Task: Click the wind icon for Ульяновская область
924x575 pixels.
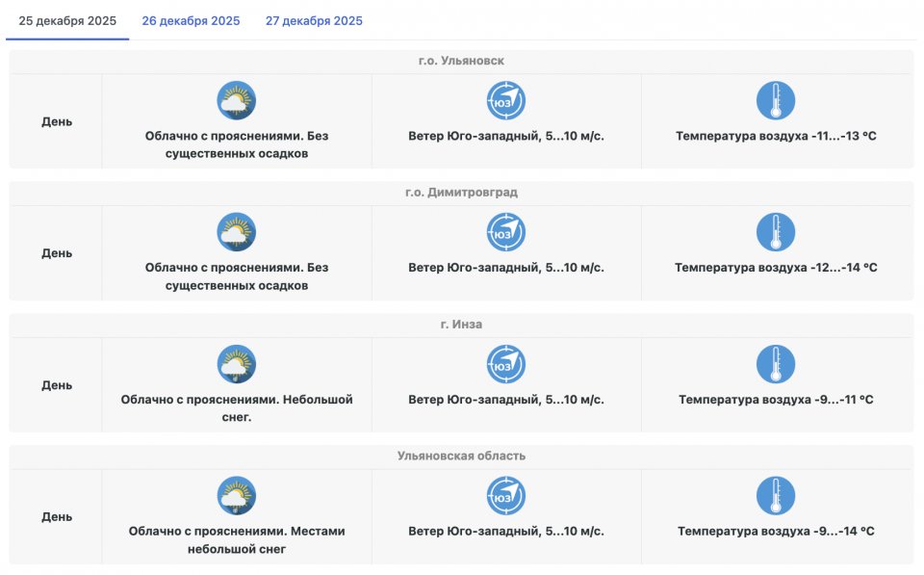Action: pyautogui.click(x=506, y=496)
